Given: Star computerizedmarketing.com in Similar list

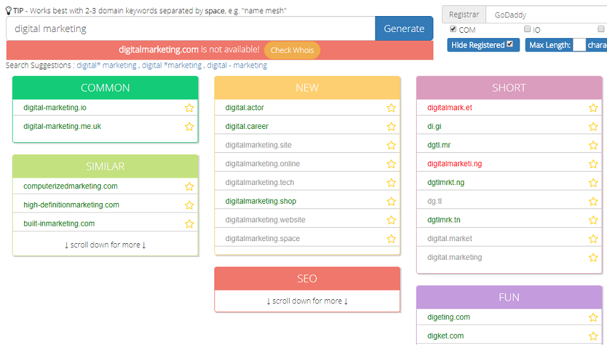Looking at the screenshot, I should click(x=189, y=186).
